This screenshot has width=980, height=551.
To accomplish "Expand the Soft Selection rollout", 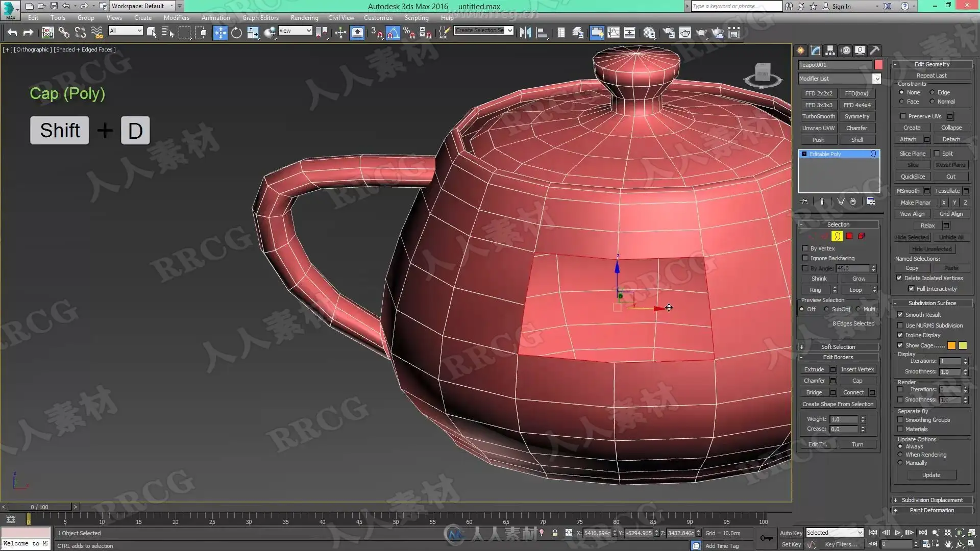I will 838,347.
